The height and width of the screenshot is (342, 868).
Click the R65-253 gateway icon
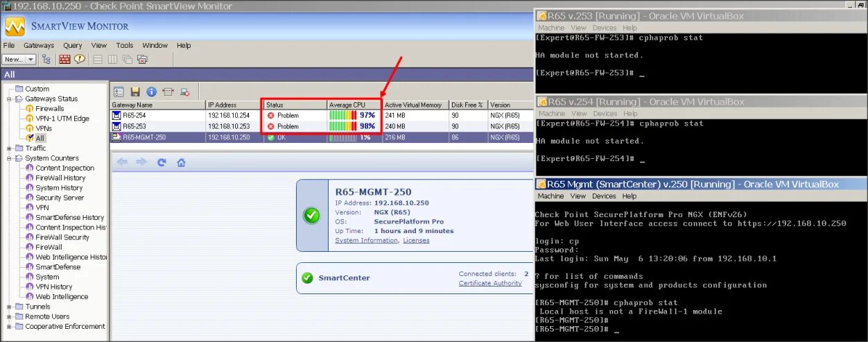tap(116, 126)
